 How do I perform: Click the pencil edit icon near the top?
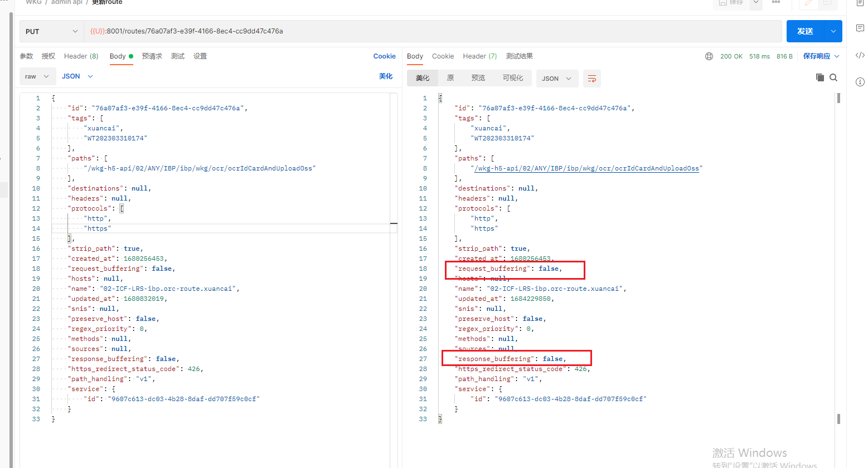point(808,2)
